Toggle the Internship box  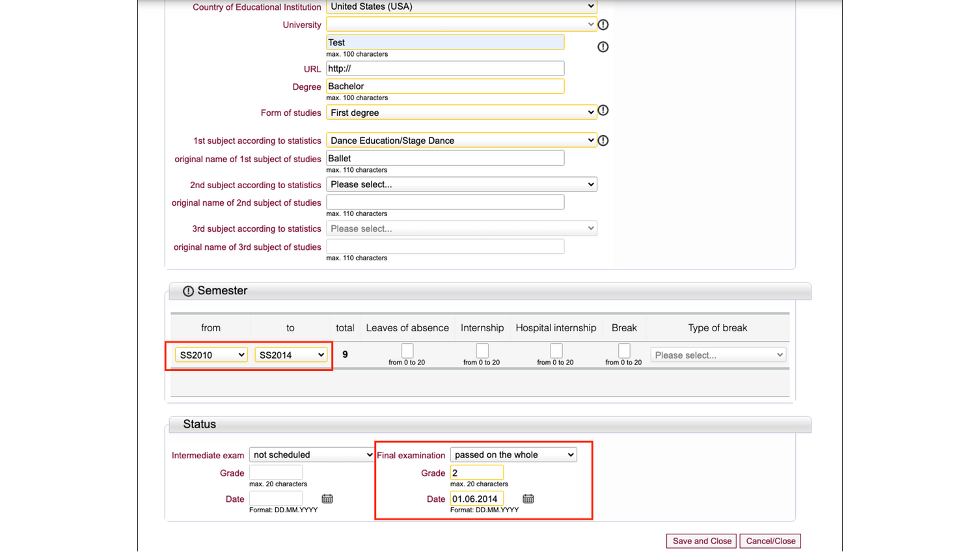(482, 351)
